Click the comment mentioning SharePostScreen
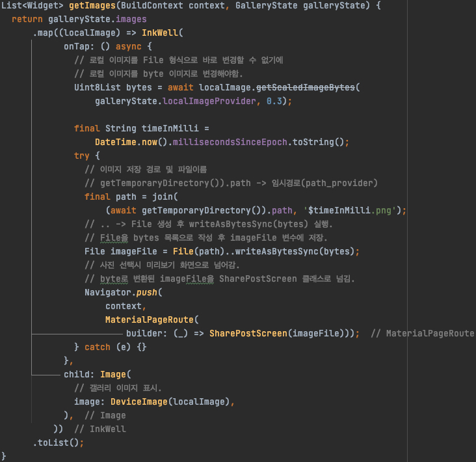The image size is (476, 462). pos(220,279)
